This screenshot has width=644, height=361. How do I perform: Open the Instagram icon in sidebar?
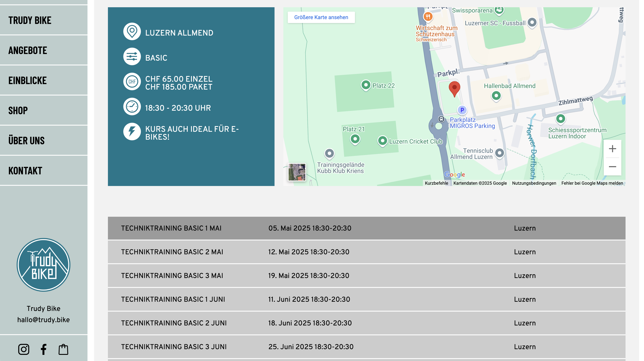coord(24,349)
